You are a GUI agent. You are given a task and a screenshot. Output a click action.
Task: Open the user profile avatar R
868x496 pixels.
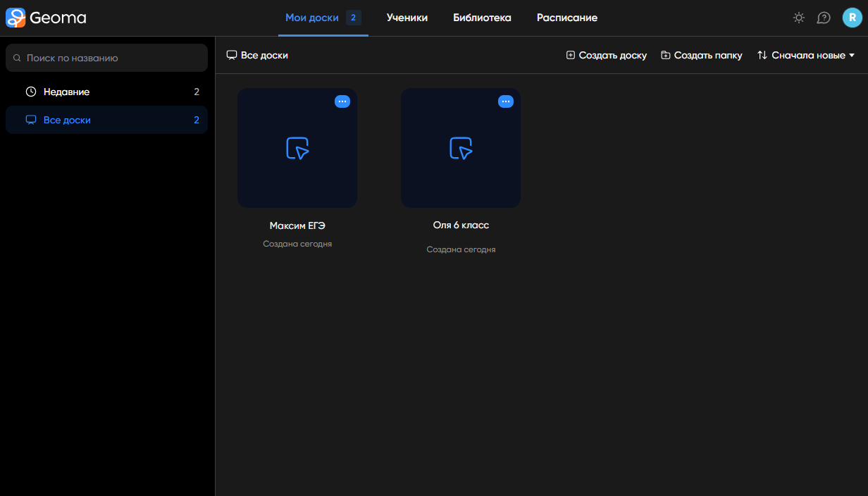point(852,18)
